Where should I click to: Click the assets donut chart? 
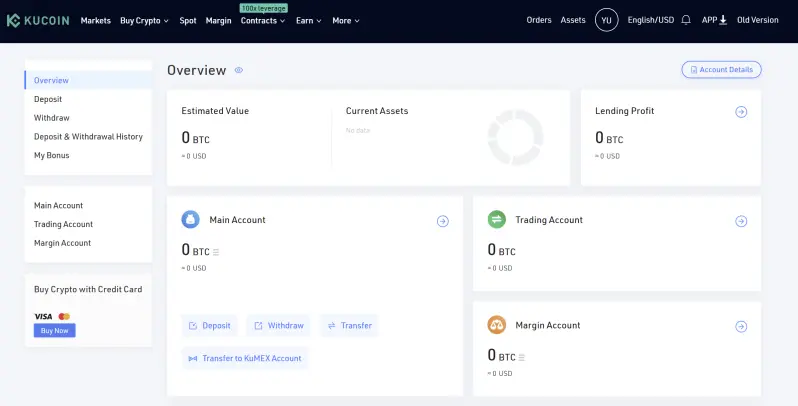[x=516, y=137]
